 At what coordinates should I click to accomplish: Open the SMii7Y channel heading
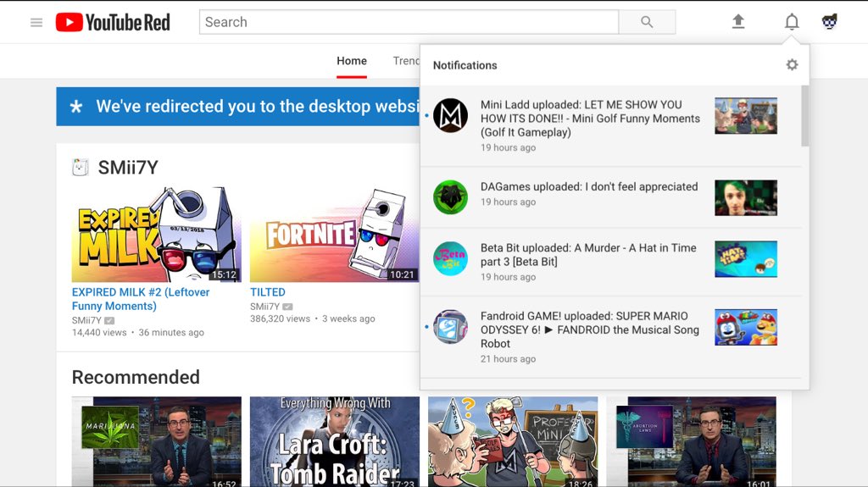[x=128, y=167]
